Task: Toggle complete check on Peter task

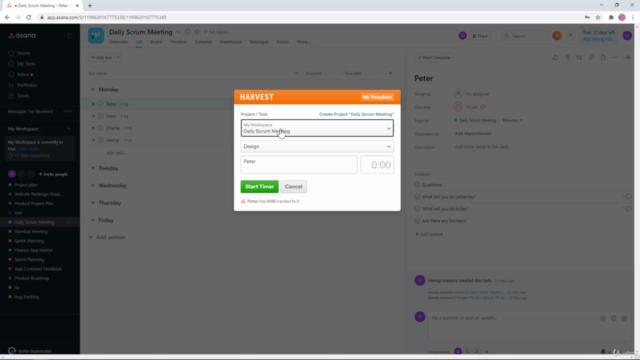Action: tap(101, 104)
